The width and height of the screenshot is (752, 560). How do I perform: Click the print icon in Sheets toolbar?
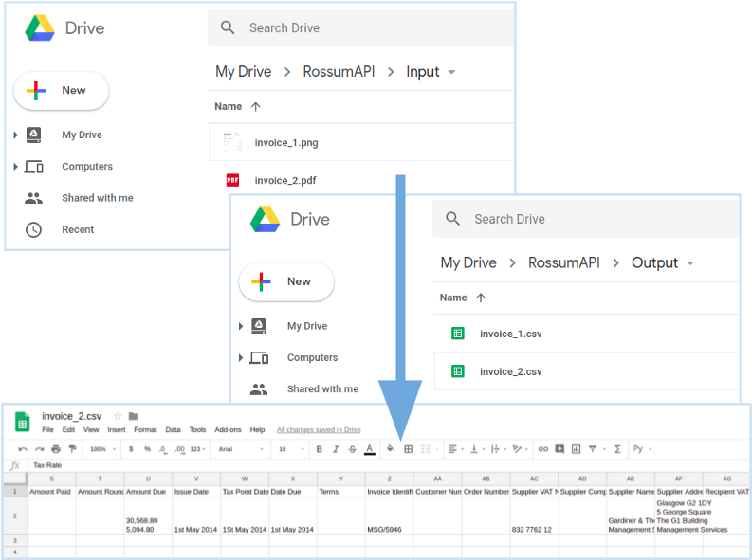click(56, 449)
